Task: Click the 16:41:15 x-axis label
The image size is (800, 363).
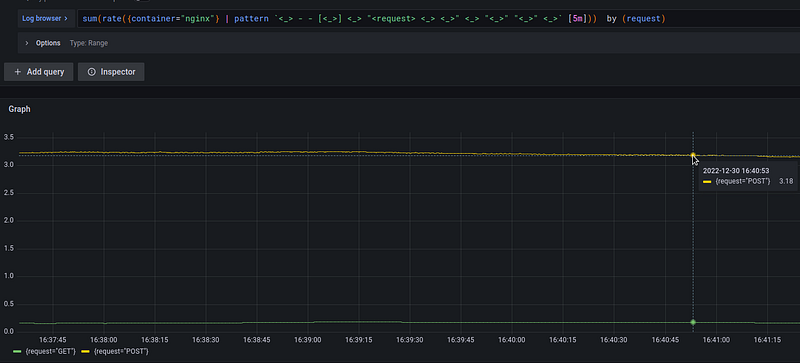Action: click(x=767, y=340)
